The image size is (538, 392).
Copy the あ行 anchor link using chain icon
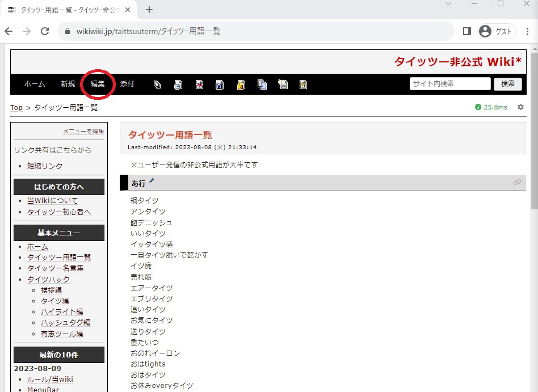tap(517, 182)
